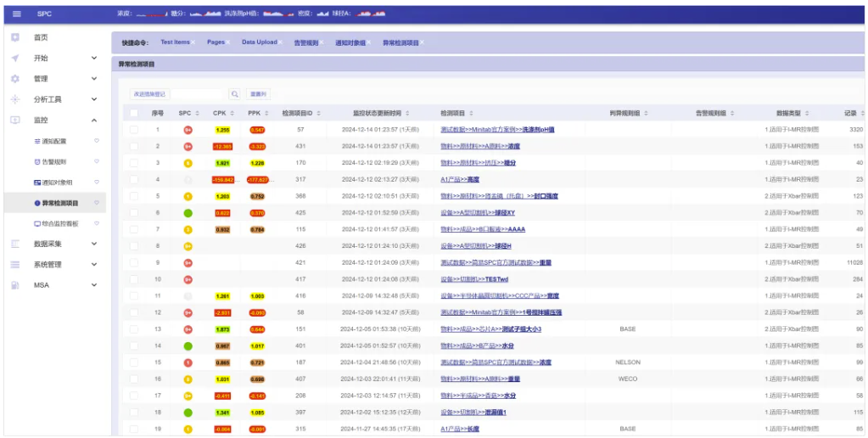Click the heart icon beside 通知配置

tap(96, 141)
